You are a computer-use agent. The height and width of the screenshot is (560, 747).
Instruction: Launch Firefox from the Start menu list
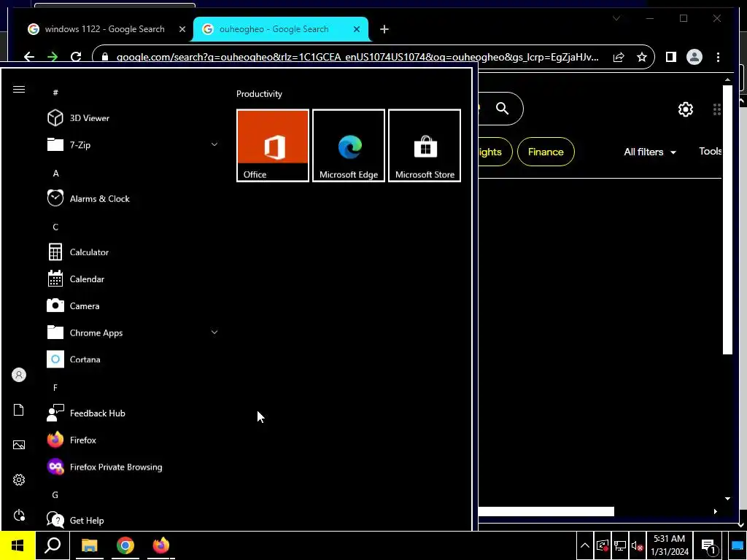[133, 440]
